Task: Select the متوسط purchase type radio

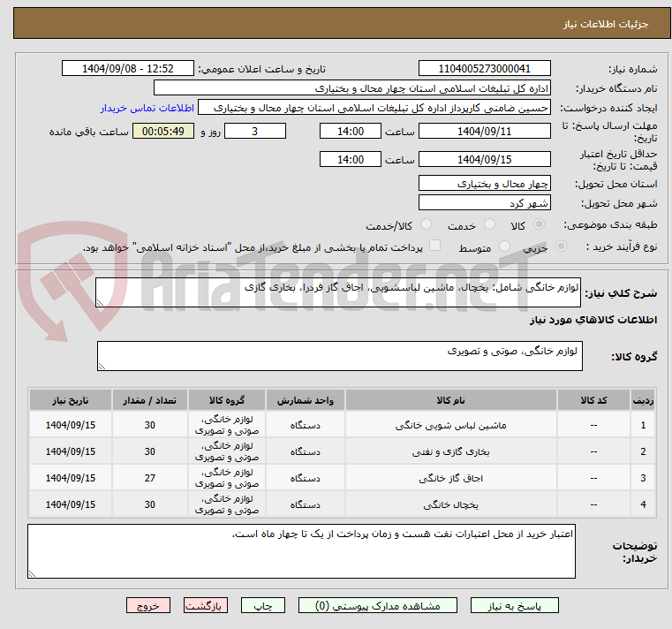Action: [504, 246]
